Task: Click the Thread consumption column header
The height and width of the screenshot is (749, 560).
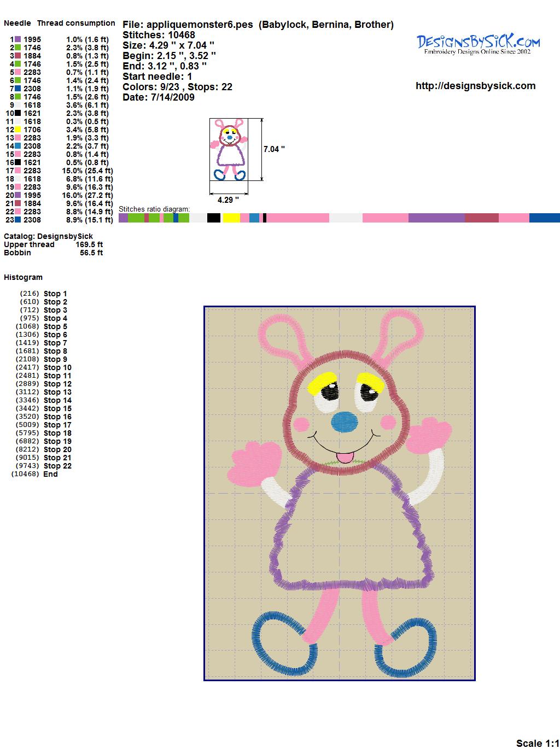Action: tap(76, 23)
